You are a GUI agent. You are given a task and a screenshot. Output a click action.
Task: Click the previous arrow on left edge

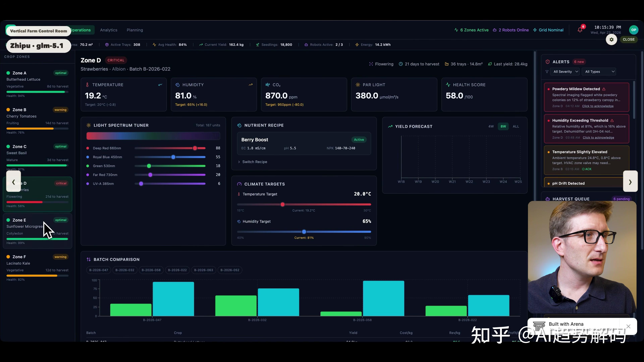click(x=13, y=181)
